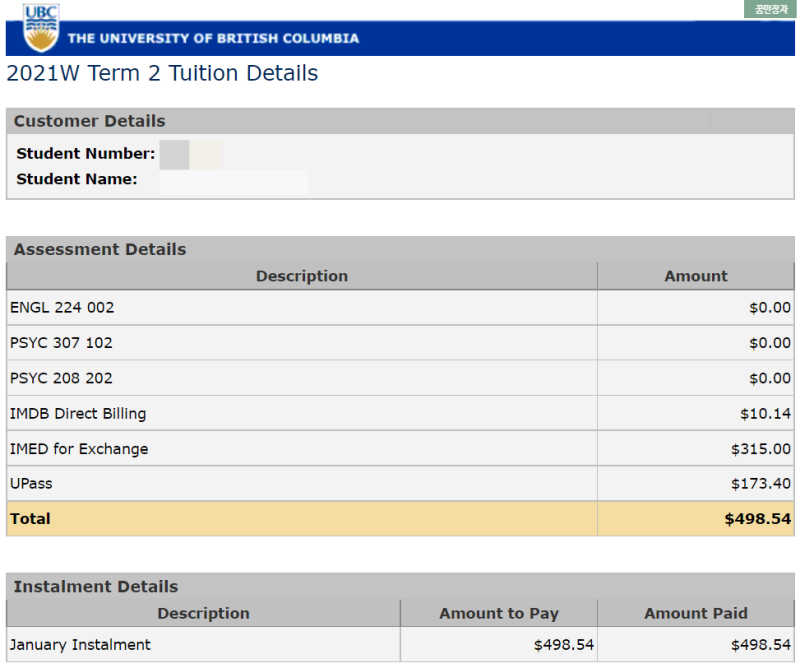This screenshot has height=668, width=800.
Task: Select the Instalment Details section header
Action: (x=96, y=586)
